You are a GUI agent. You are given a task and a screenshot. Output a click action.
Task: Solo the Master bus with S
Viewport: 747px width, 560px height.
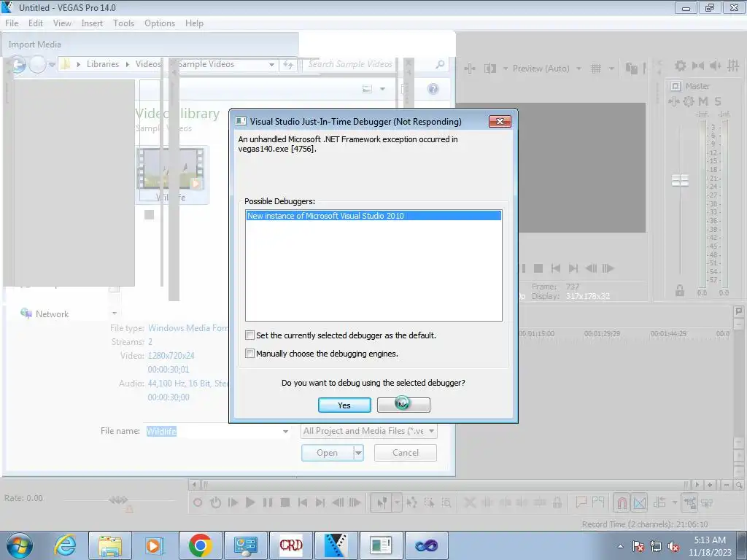pyautogui.click(x=718, y=101)
